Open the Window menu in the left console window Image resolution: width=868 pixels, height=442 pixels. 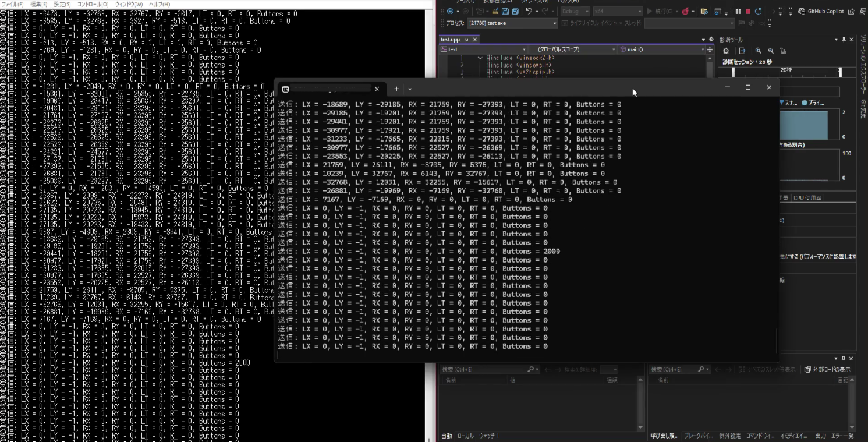click(129, 4)
